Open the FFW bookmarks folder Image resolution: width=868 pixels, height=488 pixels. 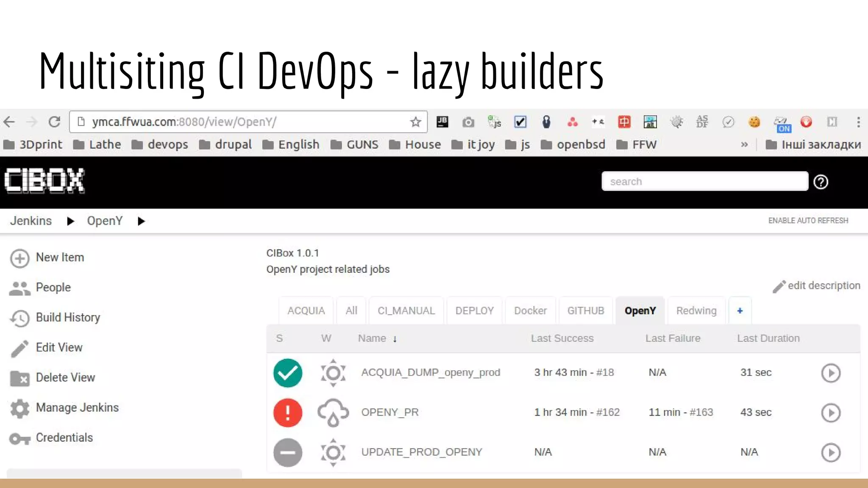click(637, 144)
